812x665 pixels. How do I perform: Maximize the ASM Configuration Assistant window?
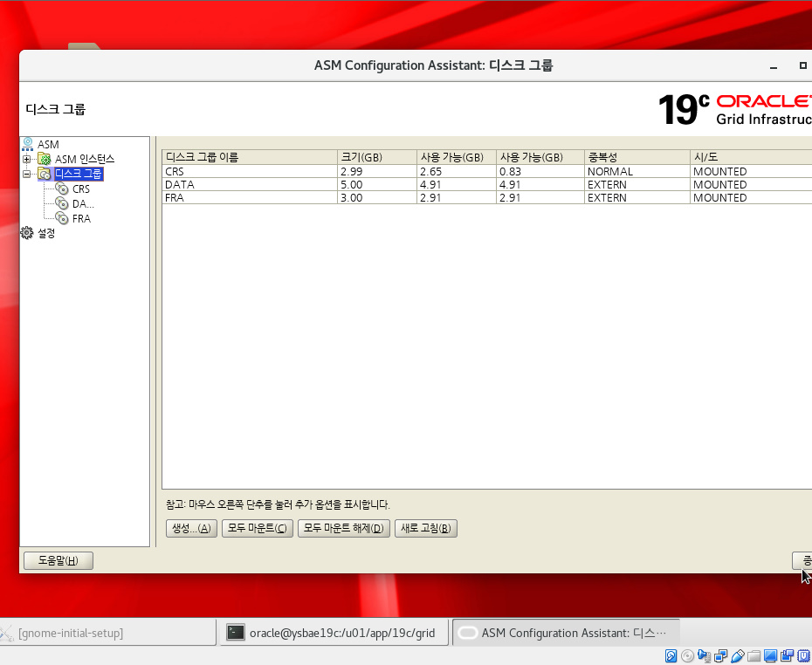[x=802, y=65]
